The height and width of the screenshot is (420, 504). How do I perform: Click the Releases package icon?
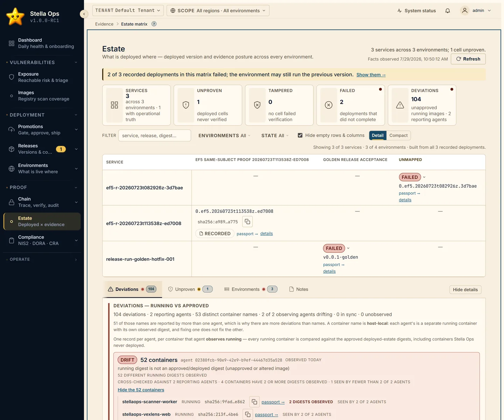(12, 149)
